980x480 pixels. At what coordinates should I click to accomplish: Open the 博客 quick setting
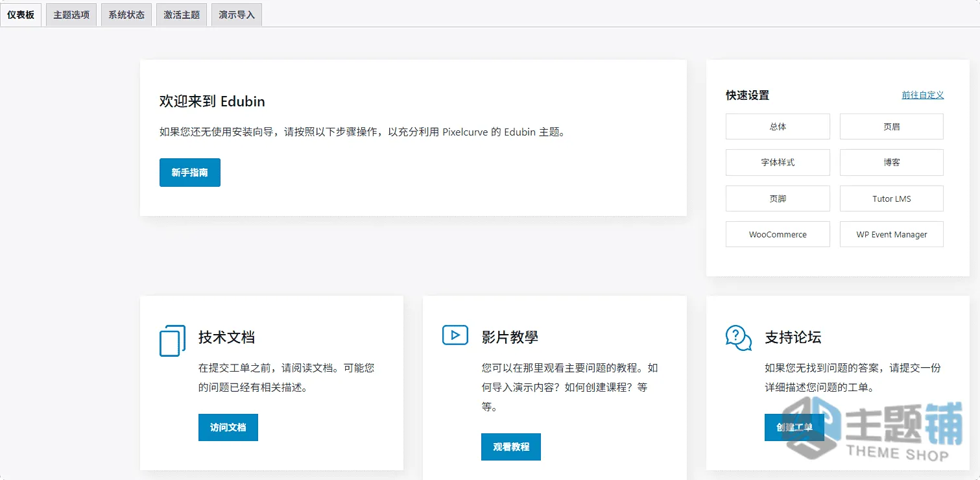pos(892,162)
